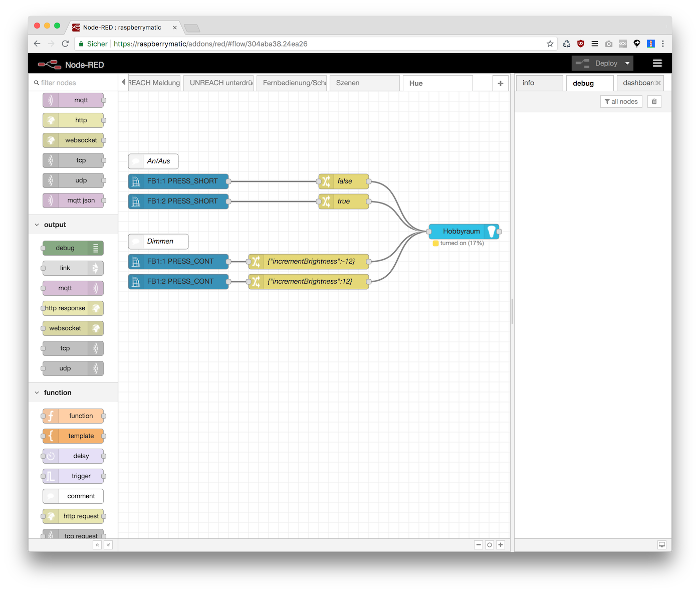Select the debug output palette node

(x=66, y=248)
